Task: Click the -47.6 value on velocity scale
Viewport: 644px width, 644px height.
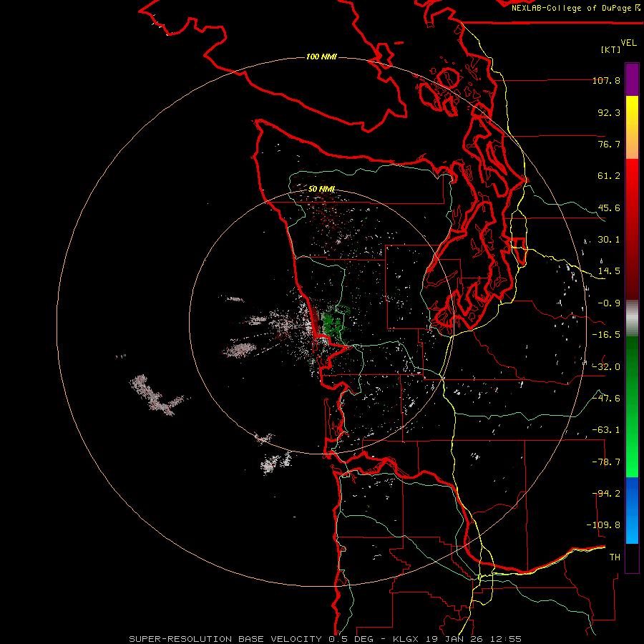Action: pyautogui.click(x=606, y=399)
